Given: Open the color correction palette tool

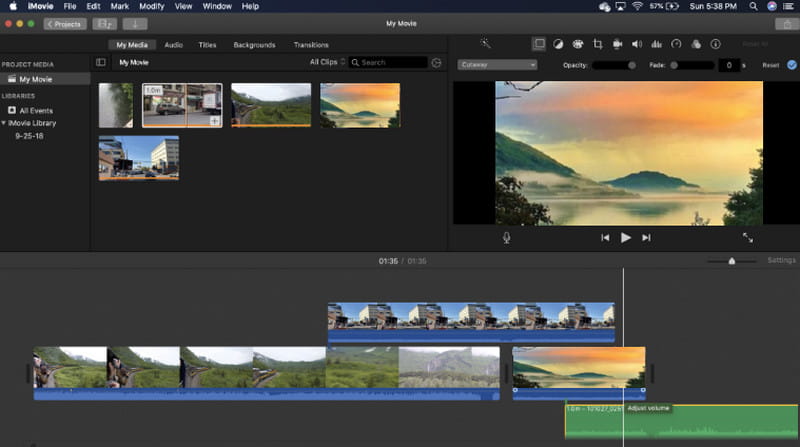Looking at the screenshot, I should [x=578, y=44].
